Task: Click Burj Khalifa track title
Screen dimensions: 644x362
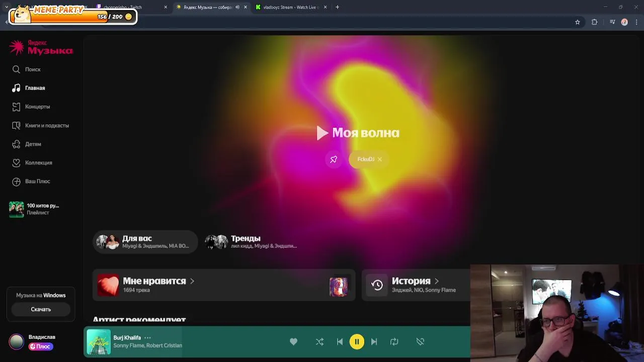Action: pos(127,338)
